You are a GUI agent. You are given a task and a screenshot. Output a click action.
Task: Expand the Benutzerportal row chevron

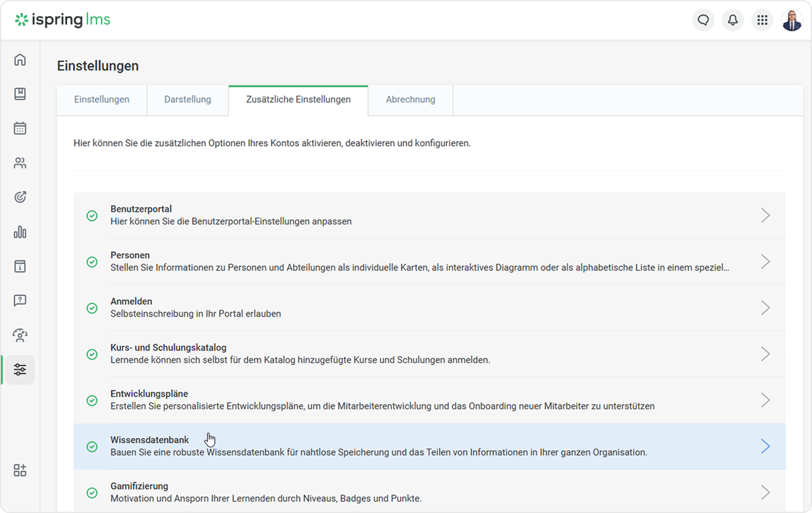click(x=765, y=216)
